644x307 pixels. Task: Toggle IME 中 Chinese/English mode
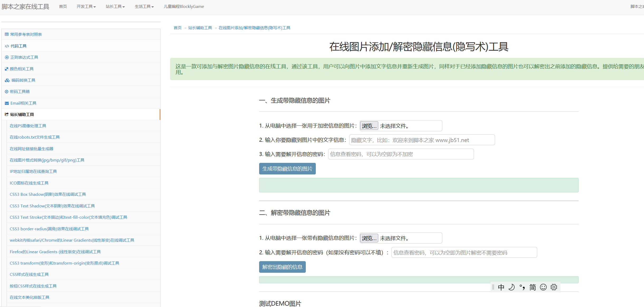tap(501, 287)
